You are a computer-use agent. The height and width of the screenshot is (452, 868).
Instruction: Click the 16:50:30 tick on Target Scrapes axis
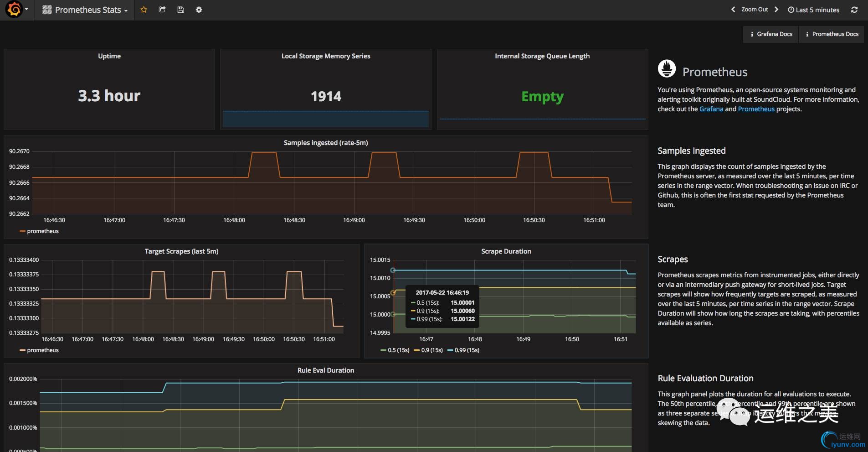coord(294,339)
